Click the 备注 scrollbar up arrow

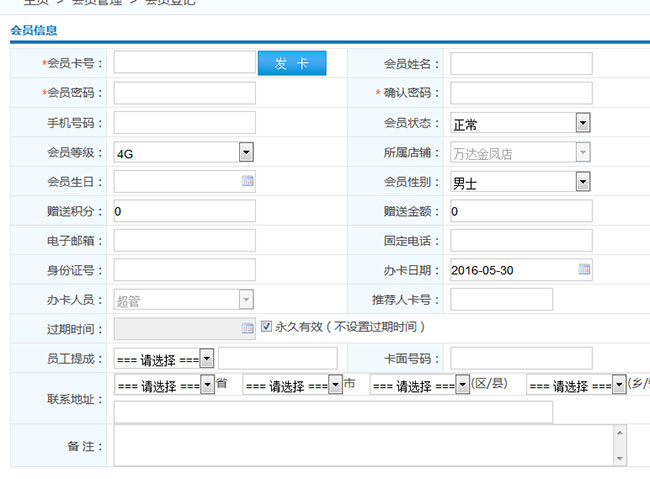[x=620, y=433]
